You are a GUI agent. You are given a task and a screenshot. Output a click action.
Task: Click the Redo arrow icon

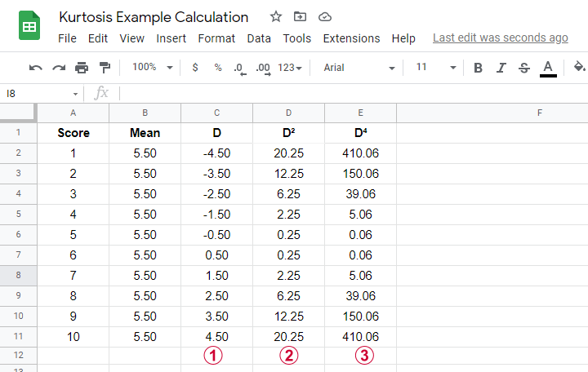click(59, 68)
